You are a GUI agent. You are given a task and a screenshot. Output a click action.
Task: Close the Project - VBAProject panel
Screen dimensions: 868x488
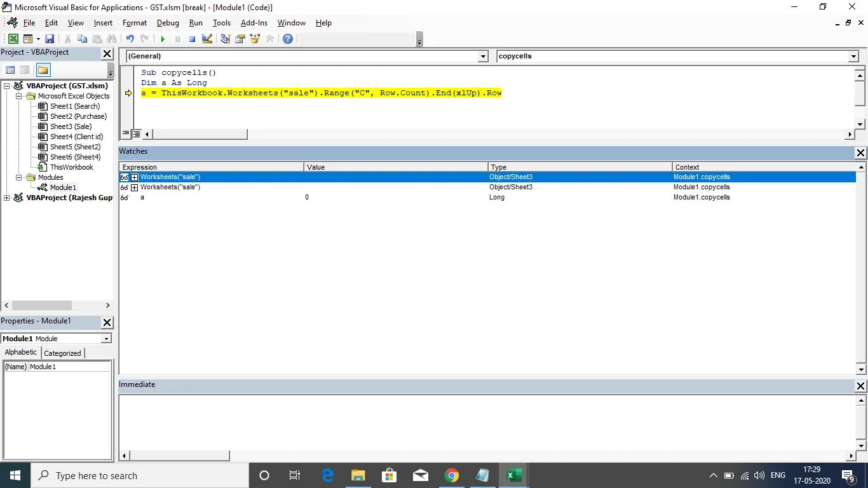click(107, 54)
